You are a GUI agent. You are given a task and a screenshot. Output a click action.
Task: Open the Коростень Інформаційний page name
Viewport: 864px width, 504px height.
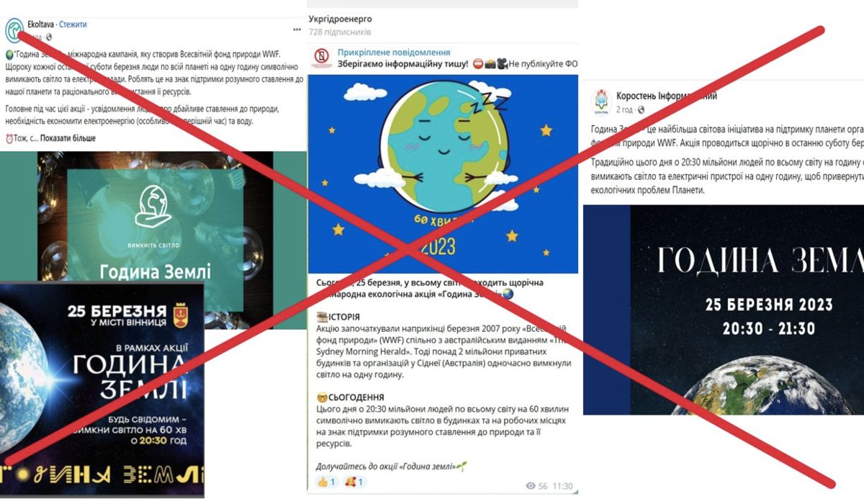pos(667,96)
